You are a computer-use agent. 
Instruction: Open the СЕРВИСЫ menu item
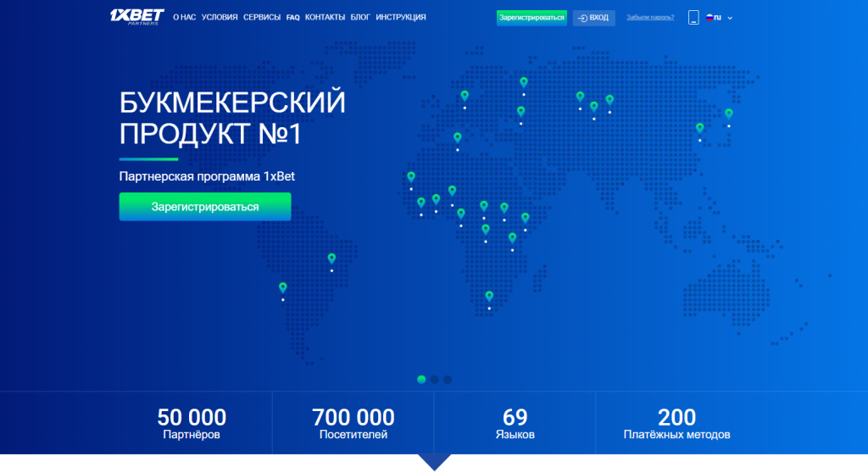click(x=262, y=18)
